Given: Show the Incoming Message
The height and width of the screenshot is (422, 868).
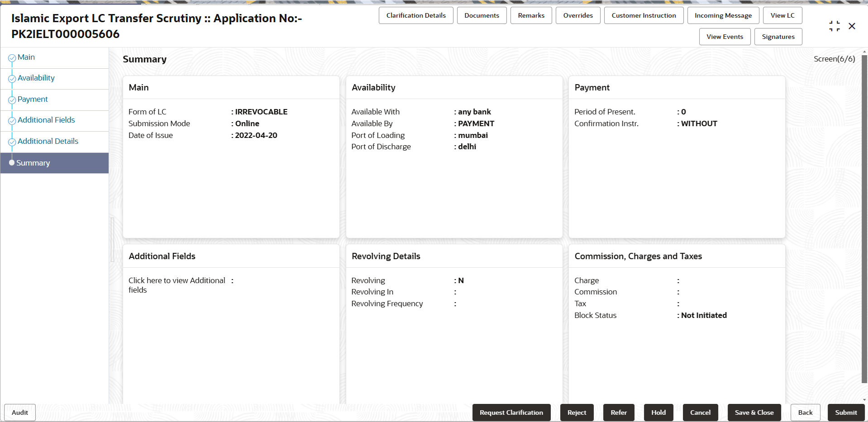Looking at the screenshot, I should click(x=723, y=15).
